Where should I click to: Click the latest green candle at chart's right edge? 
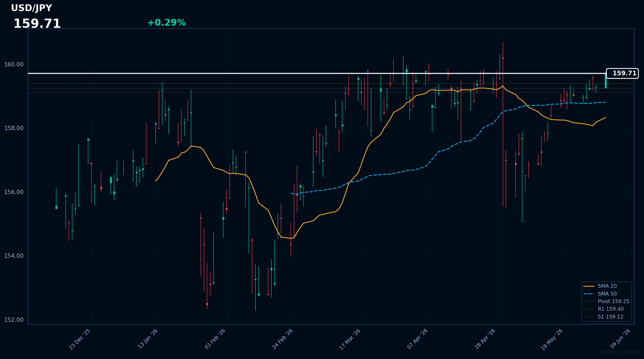[x=606, y=81]
